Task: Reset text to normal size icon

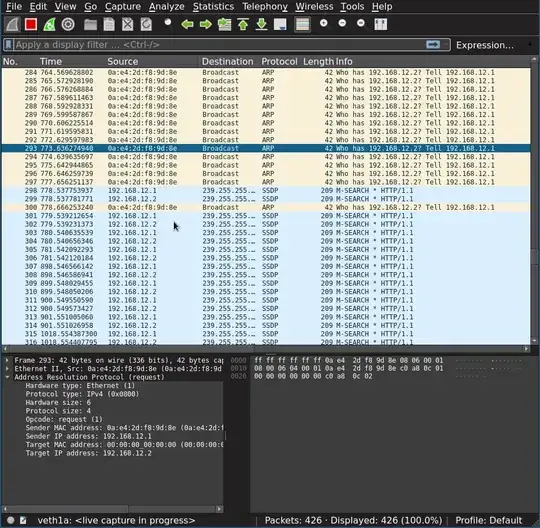Action: [x=361, y=23]
